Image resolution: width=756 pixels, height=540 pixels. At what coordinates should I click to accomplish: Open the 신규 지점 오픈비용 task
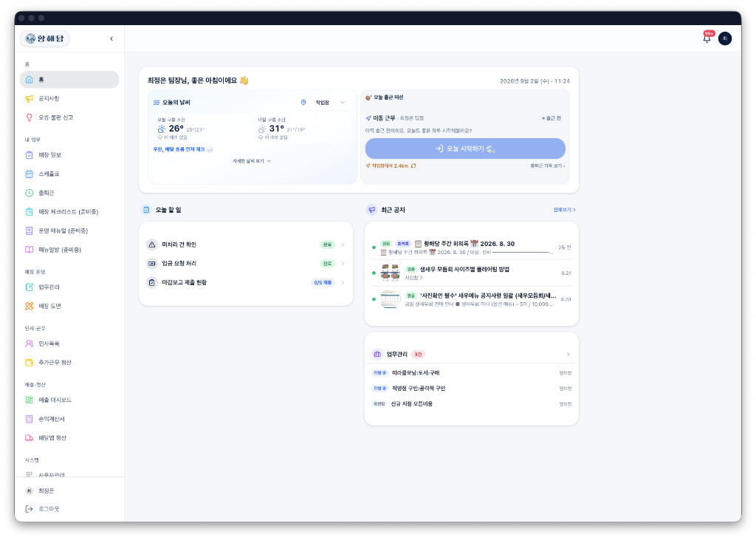point(472,404)
